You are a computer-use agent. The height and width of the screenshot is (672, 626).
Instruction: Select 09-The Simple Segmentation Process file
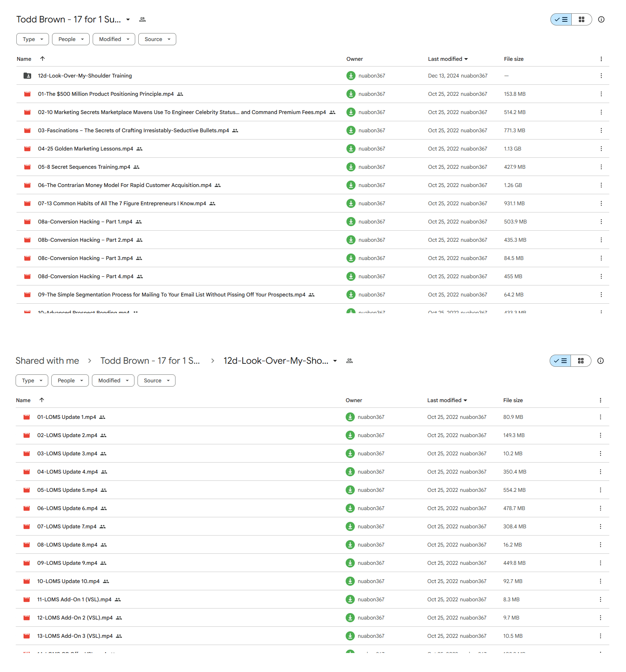click(x=313, y=295)
